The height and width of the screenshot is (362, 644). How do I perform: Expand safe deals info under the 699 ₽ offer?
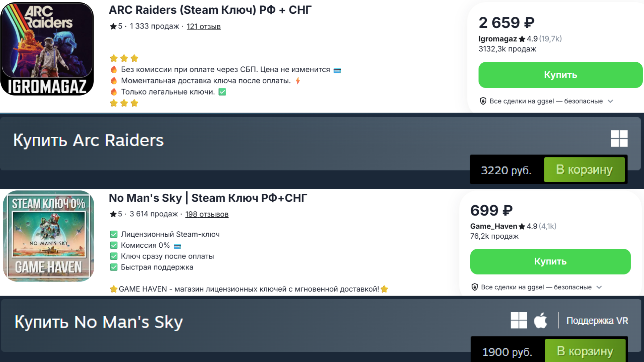click(x=599, y=287)
